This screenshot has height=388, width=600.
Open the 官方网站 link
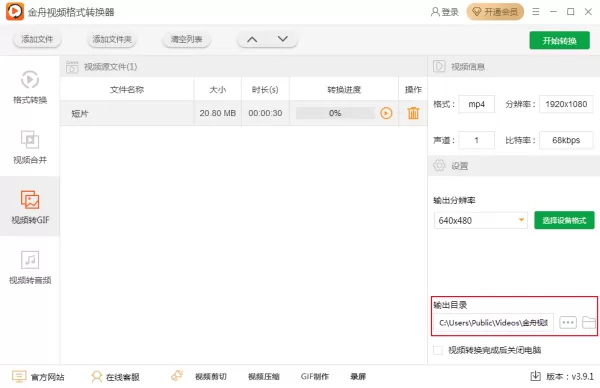pyautogui.click(x=38, y=377)
